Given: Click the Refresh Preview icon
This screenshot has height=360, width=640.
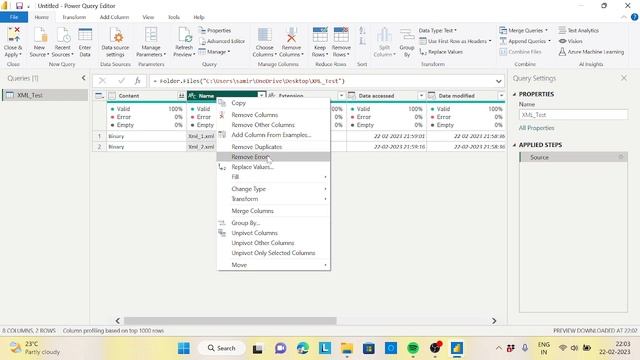Looking at the screenshot, I should (184, 35).
